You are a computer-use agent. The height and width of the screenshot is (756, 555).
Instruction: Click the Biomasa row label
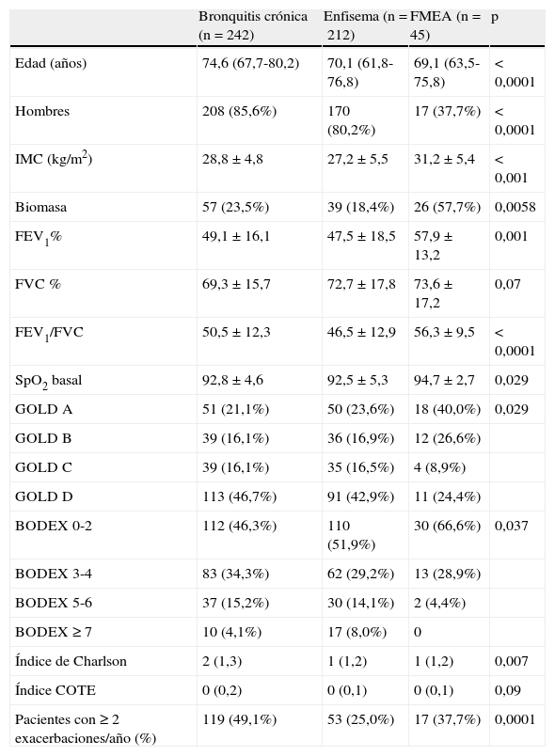[x=41, y=207]
